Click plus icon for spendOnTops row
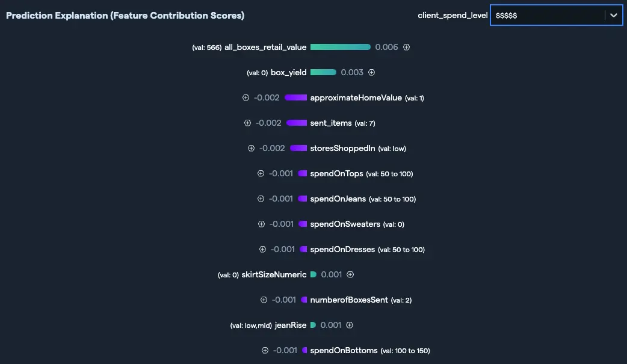 [x=261, y=173]
